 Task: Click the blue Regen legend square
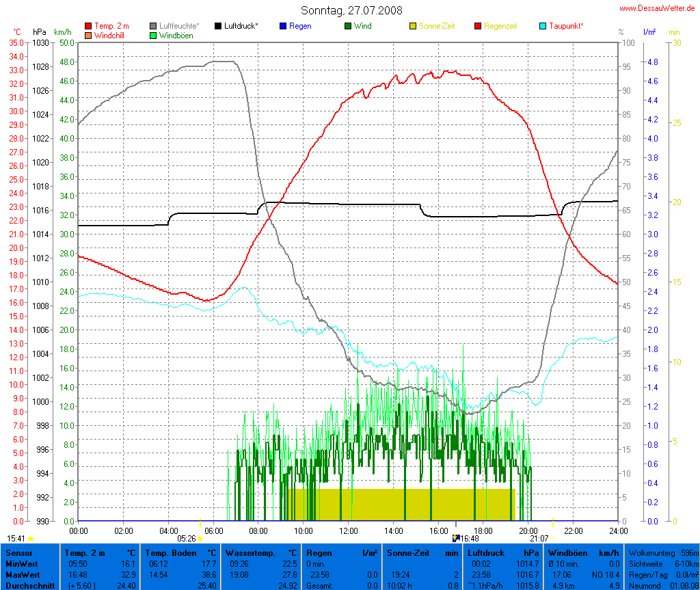pyautogui.click(x=283, y=26)
